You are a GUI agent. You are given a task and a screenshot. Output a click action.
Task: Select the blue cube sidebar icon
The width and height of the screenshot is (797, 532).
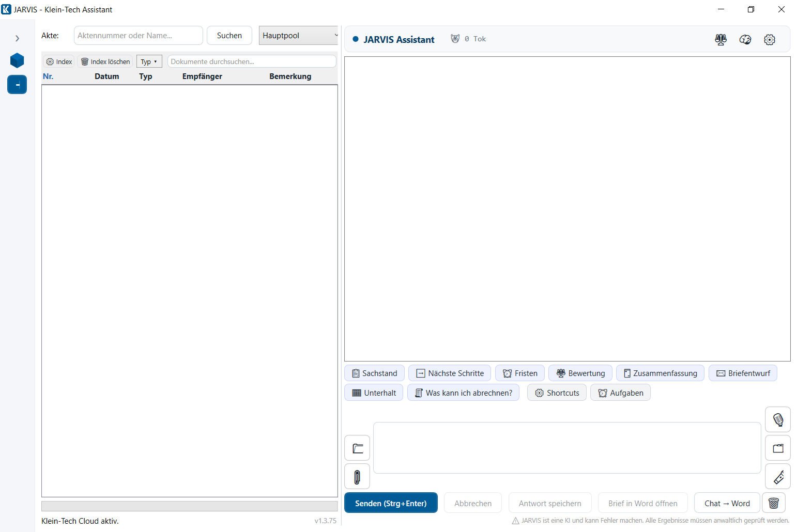pos(17,60)
